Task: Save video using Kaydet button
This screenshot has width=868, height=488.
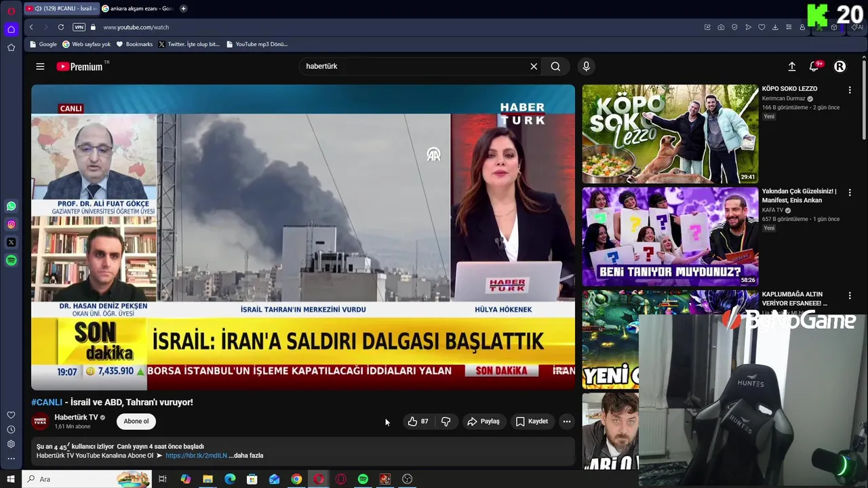Action: [532, 422]
